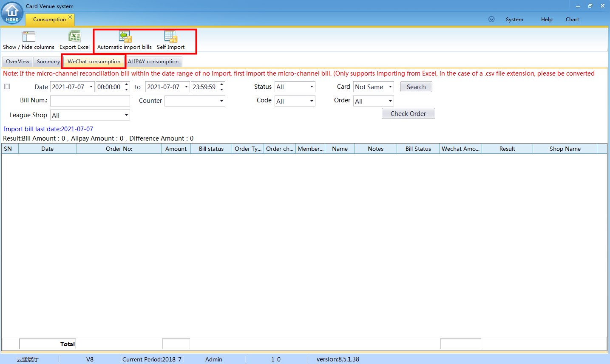Click the Result:Bill Amount summary line
The height and width of the screenshot is (364, 610).
pyautogui.click(x=98, y=138)
